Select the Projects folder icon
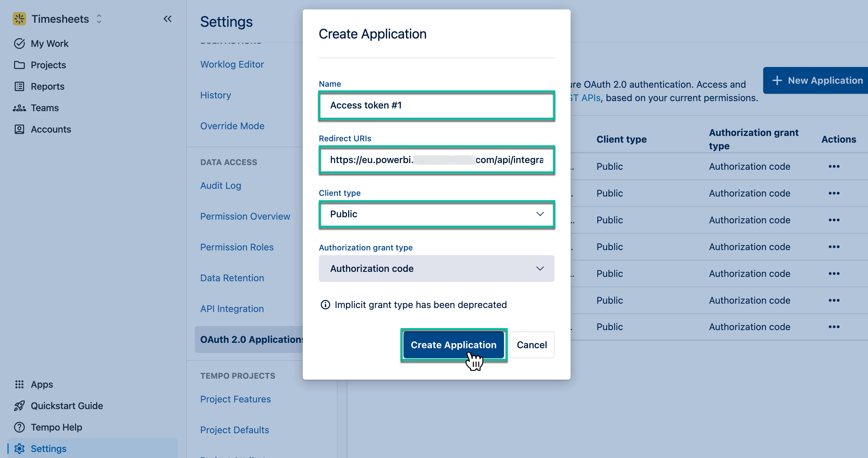Image resolution: width=868 pixels, height=458 pixels. (19, 65)
